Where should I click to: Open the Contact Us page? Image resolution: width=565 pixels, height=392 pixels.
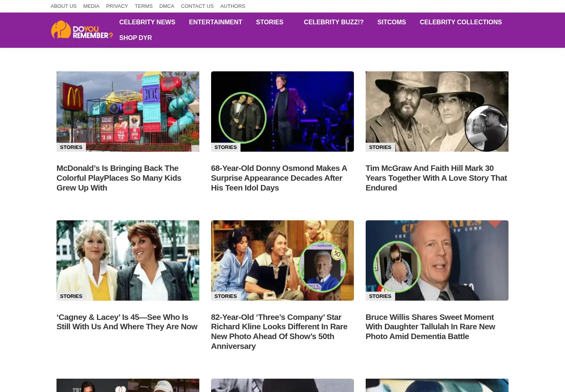tap(197, 6)
